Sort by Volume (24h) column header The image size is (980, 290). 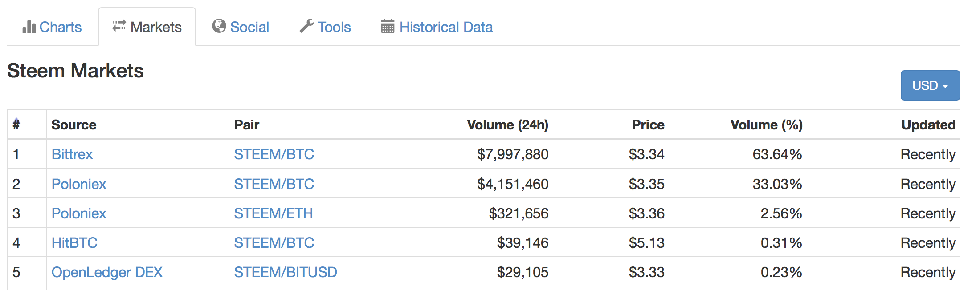click(x=508, y=125)
